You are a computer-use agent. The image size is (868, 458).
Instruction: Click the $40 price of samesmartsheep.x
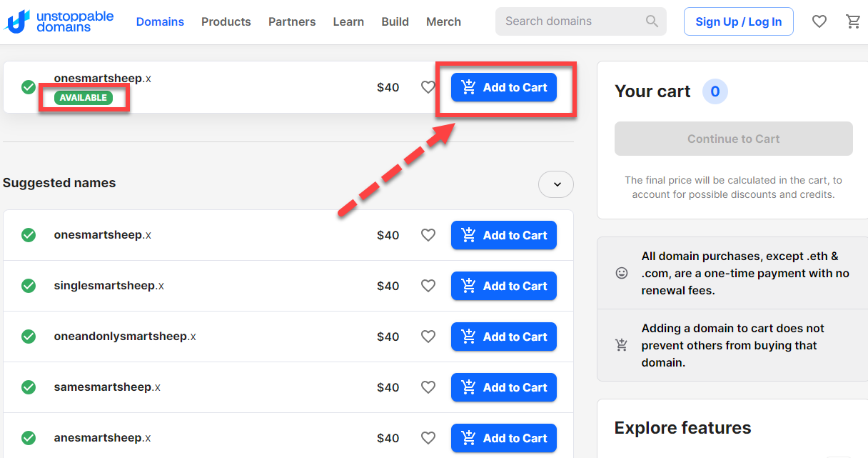[x=388, y=387]
